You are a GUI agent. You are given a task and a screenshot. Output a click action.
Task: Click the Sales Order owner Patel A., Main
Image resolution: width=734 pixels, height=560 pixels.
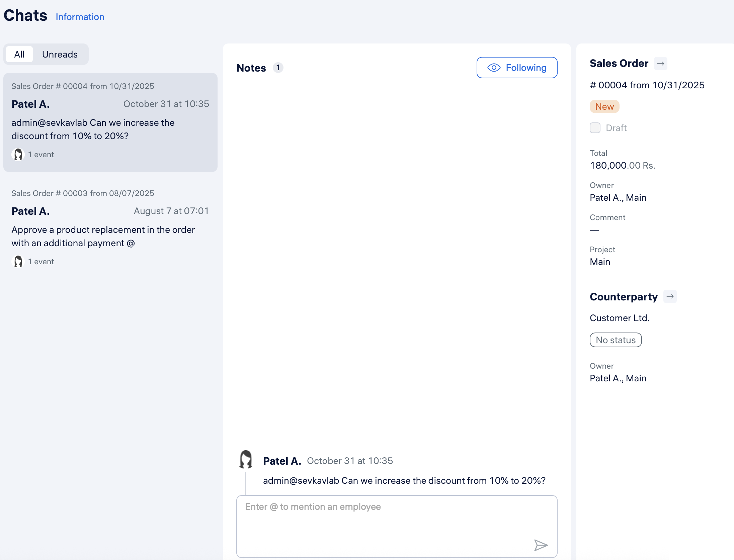pyautogui.click(x=618, y=197)
